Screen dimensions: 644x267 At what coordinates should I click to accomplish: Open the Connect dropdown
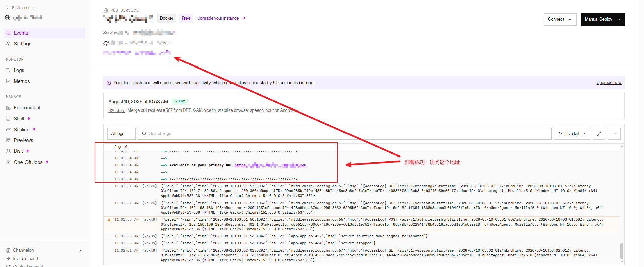tap(560, 19)
